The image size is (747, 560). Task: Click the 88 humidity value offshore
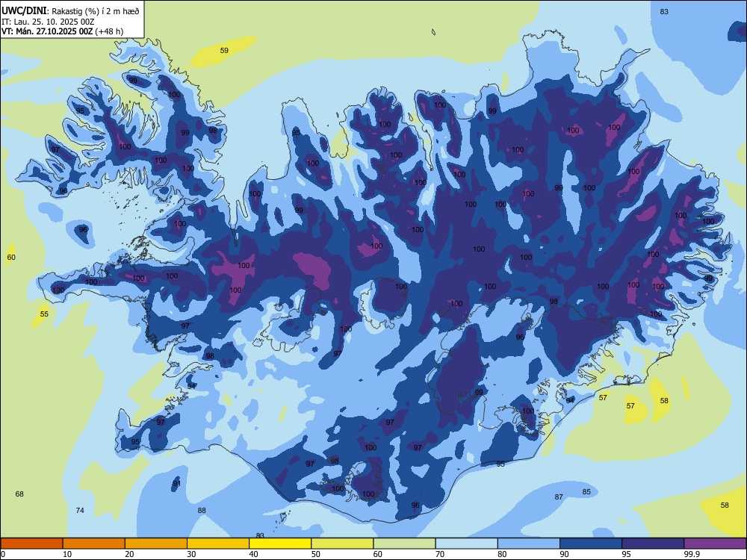(x=202, y=510)
